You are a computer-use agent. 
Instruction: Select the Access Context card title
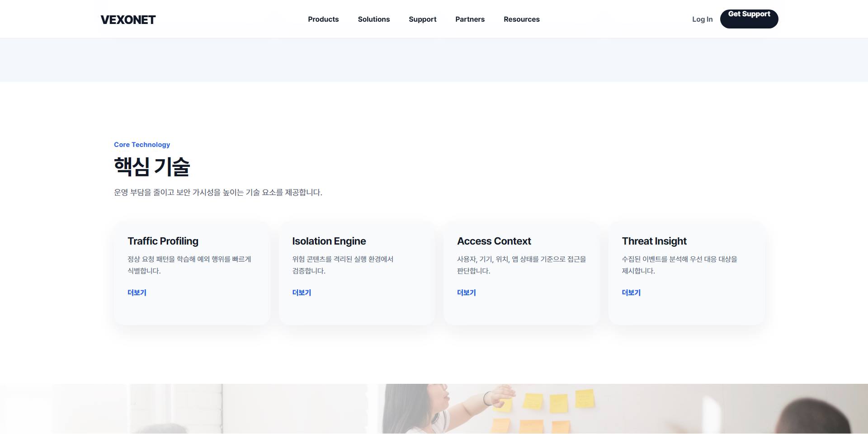(x=494, y=241)
